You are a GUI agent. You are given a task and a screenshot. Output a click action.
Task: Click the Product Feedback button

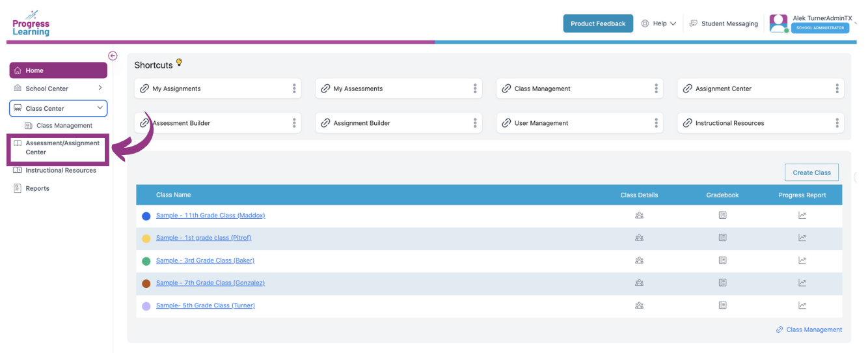[598, 23]
